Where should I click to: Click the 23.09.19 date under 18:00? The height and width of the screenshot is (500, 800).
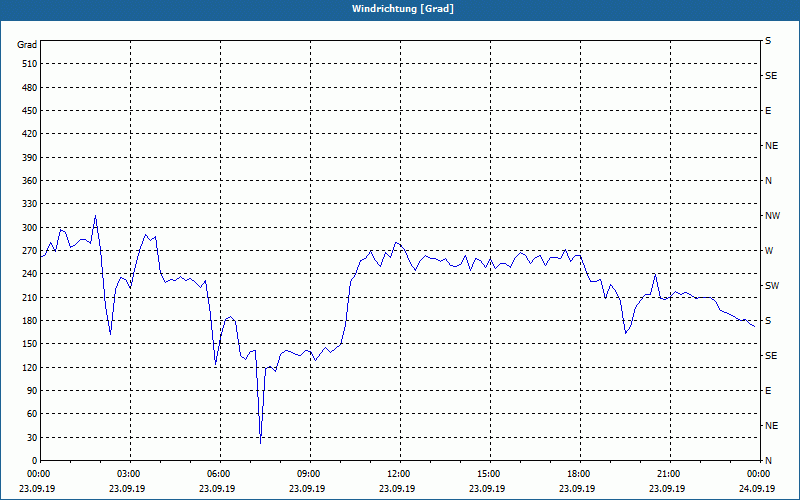click(577, 489)
